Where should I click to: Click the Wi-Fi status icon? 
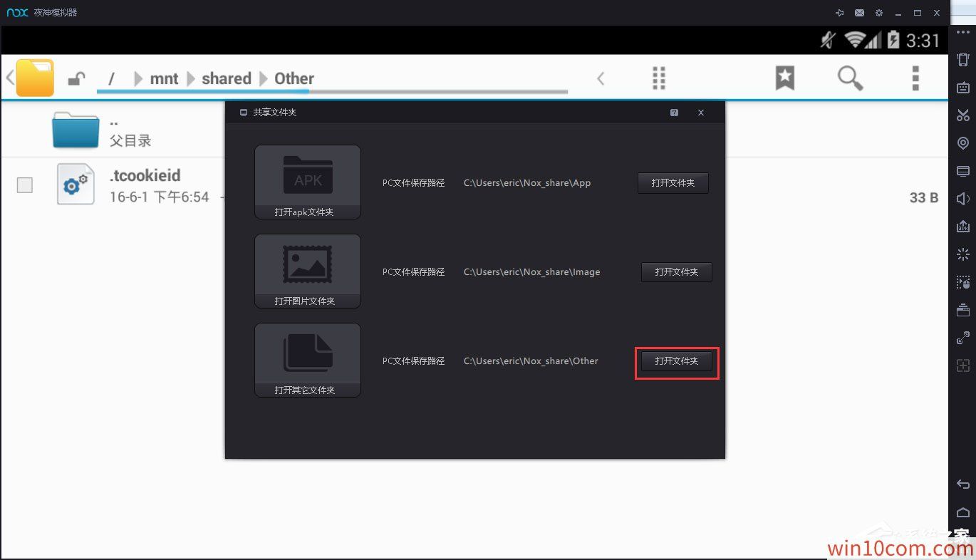(855, 40)
